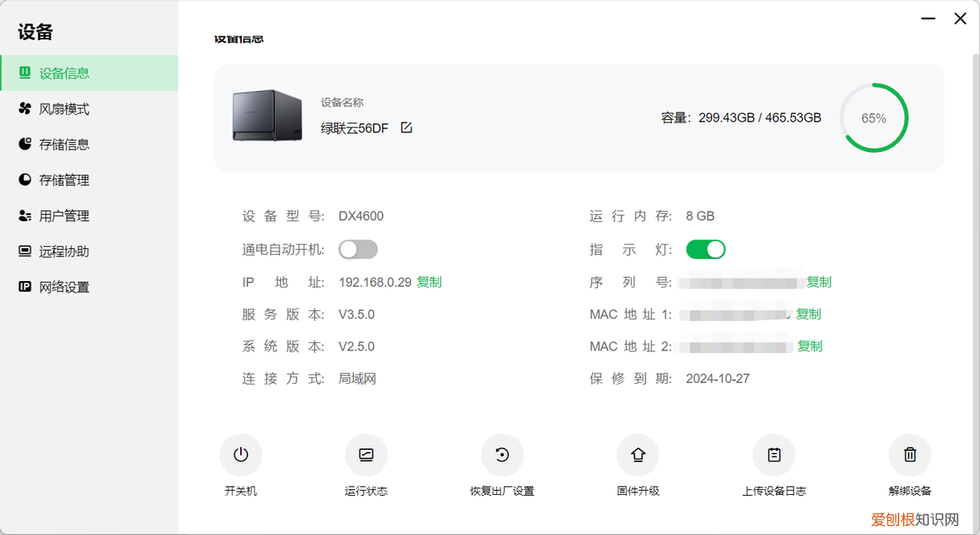Viewport: 980px width, 535px height.
Task: Click the NAS device thumbnail image
Action: click(x=266, y=116)
